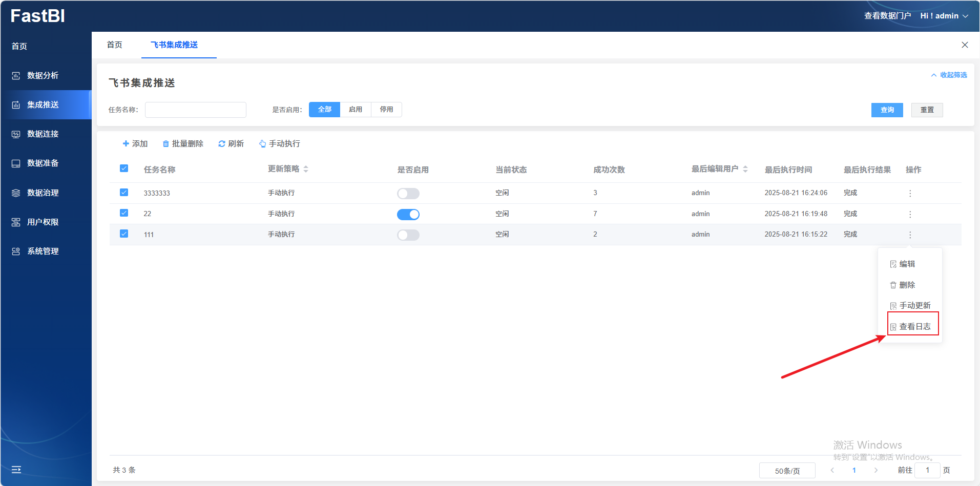The height and width of the screenshot is (486, 980).
Task: Click the 数据治理 layers icon
Action: pos(16,193)
